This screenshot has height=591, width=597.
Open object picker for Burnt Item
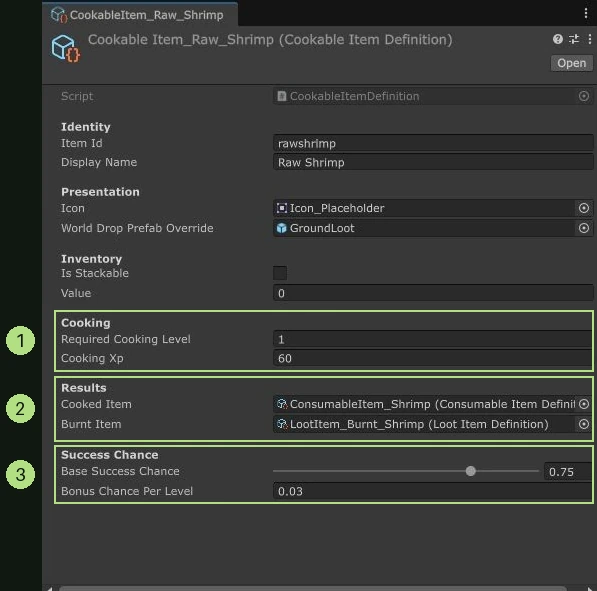pyautogui.click(x=584, y=424)
